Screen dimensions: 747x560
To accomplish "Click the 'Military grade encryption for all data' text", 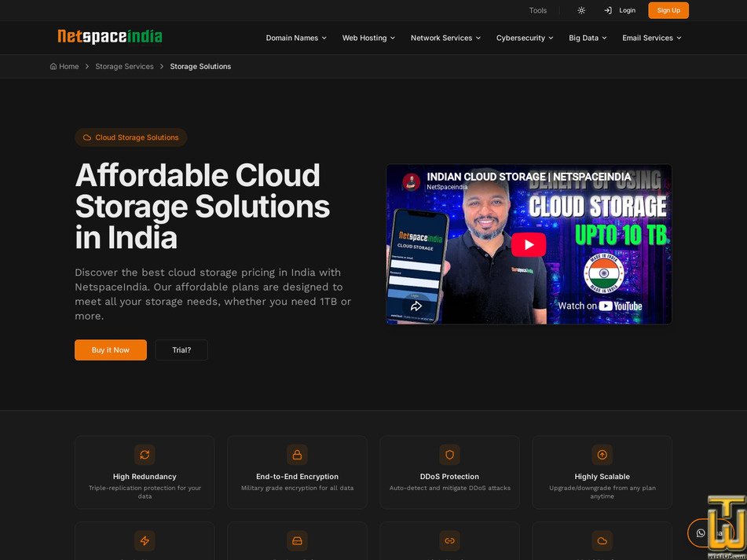I will [x=297, y=488].
